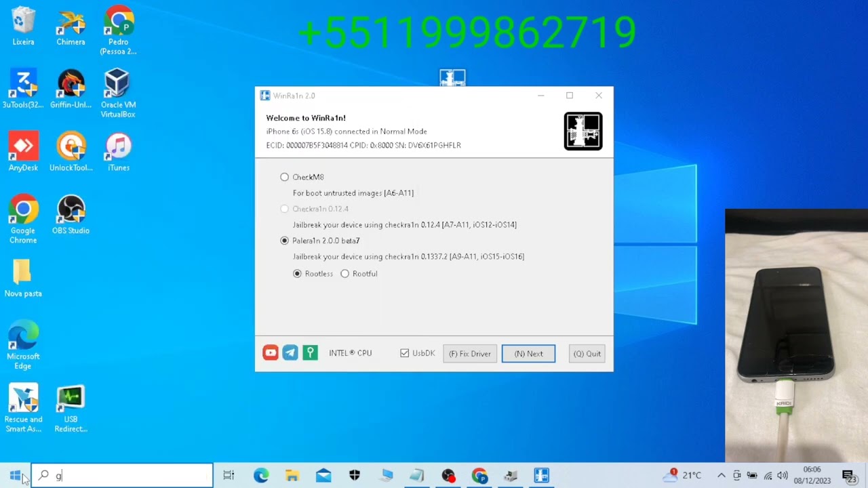868x488 pixels.
Task: Open USB Redirector desktop shortcut
Action: (71, 408)
